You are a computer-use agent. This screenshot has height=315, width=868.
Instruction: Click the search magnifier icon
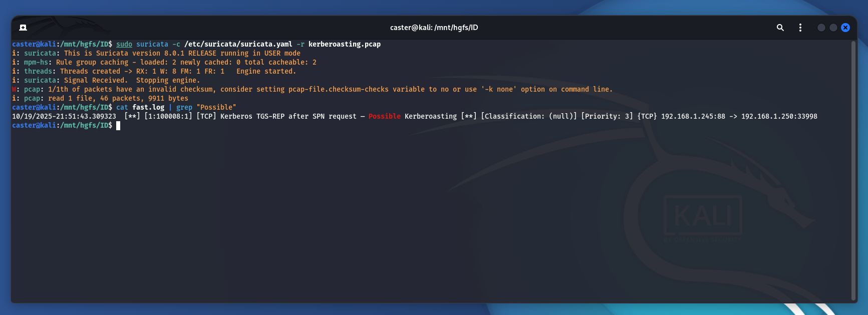pos(780,28)
